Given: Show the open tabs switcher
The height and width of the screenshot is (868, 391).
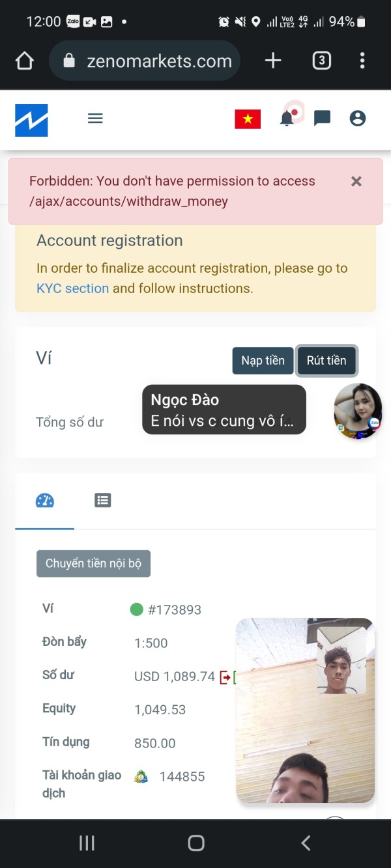Looking at the screenshot, I should (321, 61).
